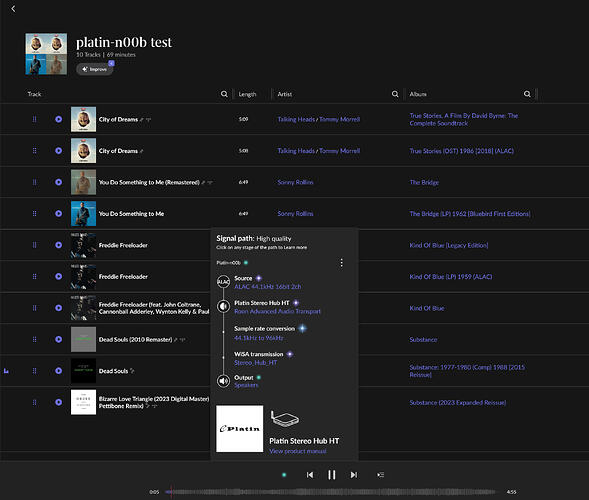
Task: Click the Output speaker stage icon
Action: point(223,381)
